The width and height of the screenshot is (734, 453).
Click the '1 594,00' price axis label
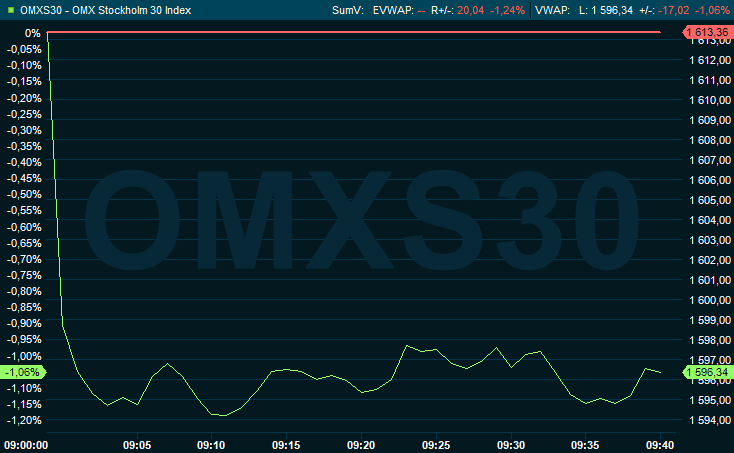710,420
